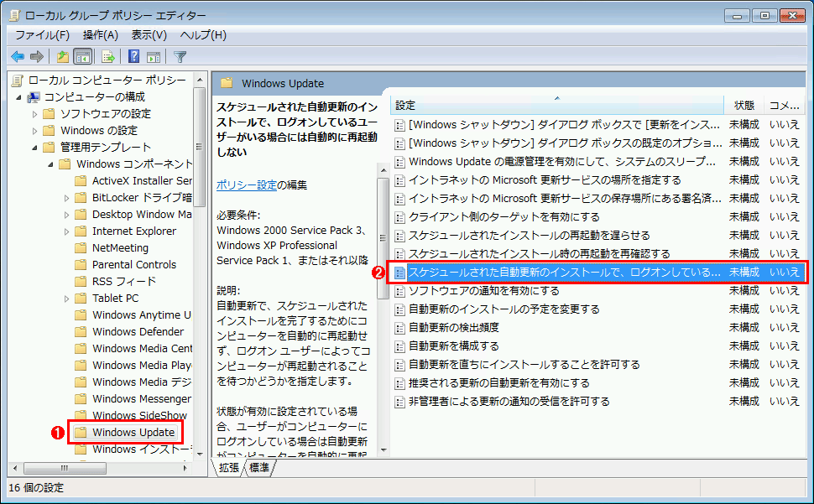Viewport: 814px width, 504px height.
Task: Select Windows Update in the tree
Action: [x=133, y=433]
